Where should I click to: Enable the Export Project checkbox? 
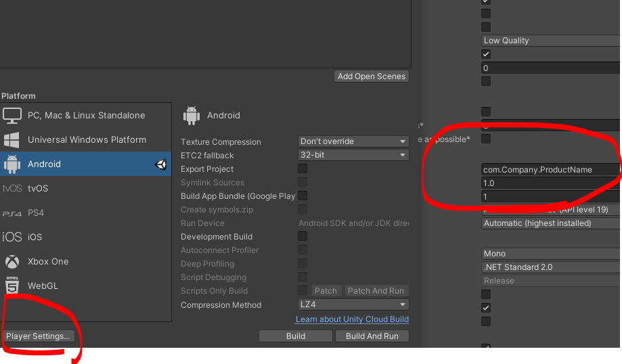coord(303,168)
